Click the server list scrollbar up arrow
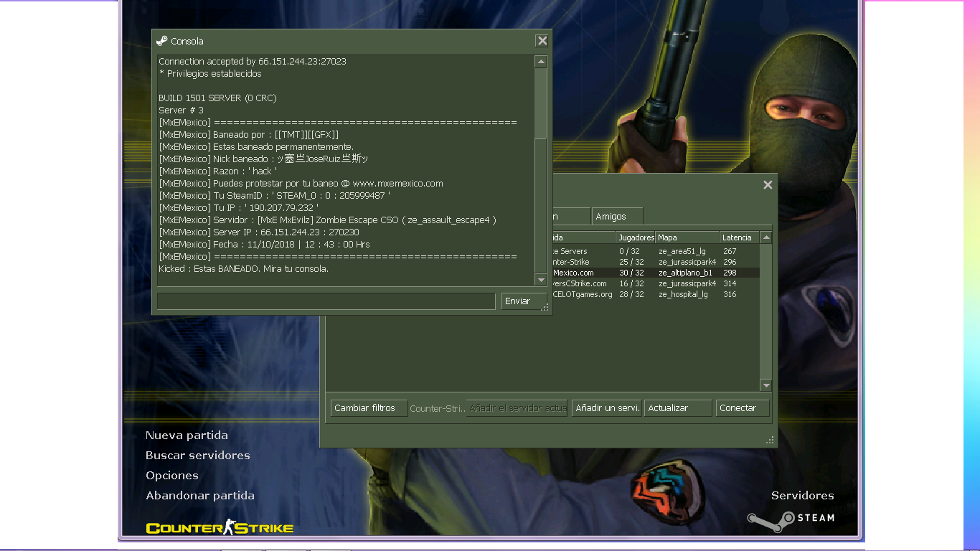Image resolution: width=980 pixels, height=551 pixels. click(x=766, y=237)
